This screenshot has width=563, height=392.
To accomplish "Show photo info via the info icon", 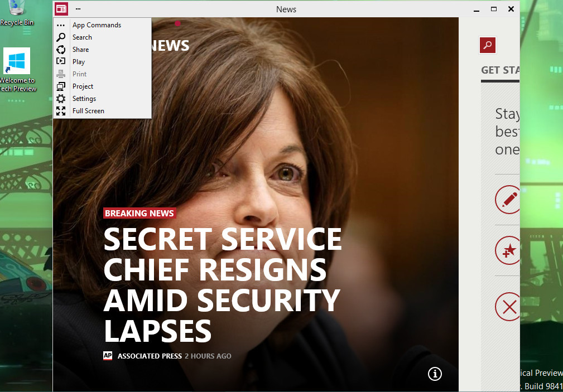I will [435, 374].
